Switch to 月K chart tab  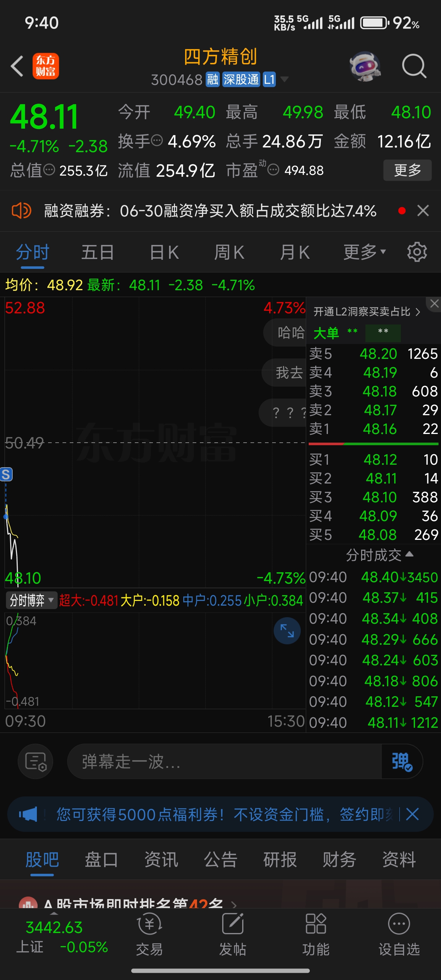click(x=295, y=252)
